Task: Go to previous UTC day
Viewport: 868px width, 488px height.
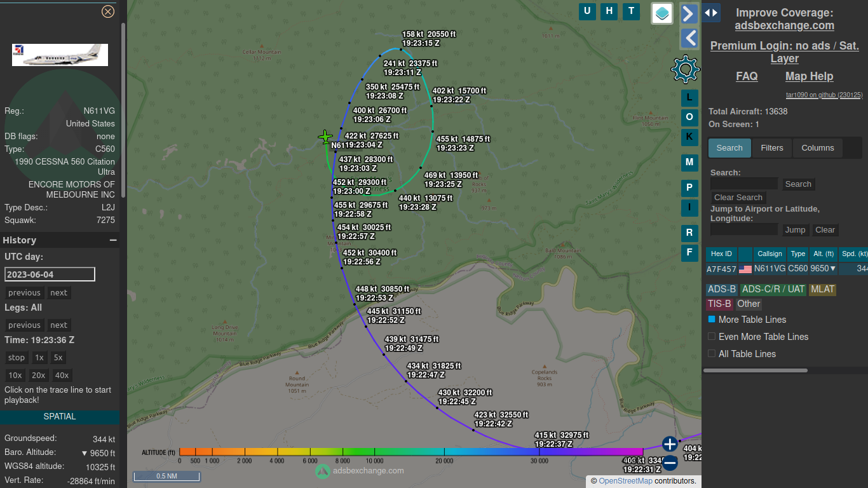Action: (24, 293)
